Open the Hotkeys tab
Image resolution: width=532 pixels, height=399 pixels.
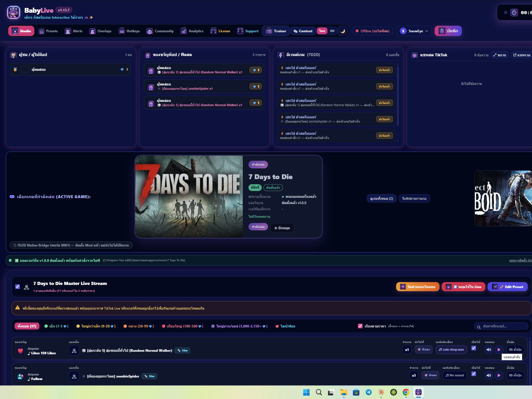click(x=129, y=31)
